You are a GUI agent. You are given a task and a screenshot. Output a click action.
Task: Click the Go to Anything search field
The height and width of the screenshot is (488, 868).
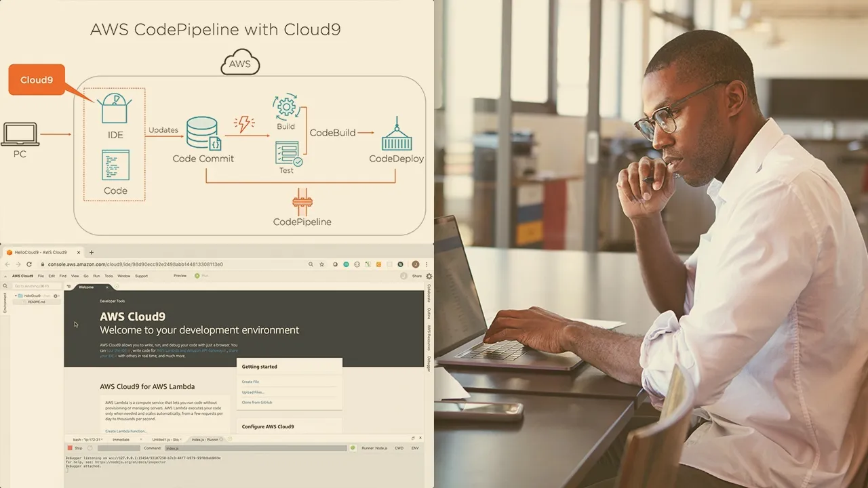[37, 286]
